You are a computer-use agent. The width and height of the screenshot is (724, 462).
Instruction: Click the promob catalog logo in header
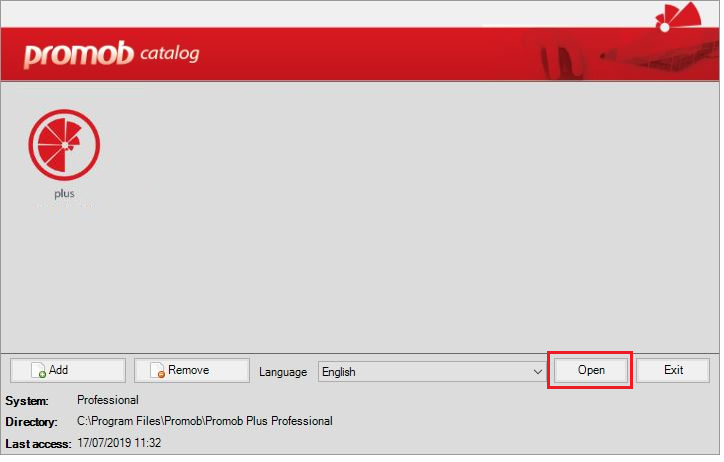(112, 54)
